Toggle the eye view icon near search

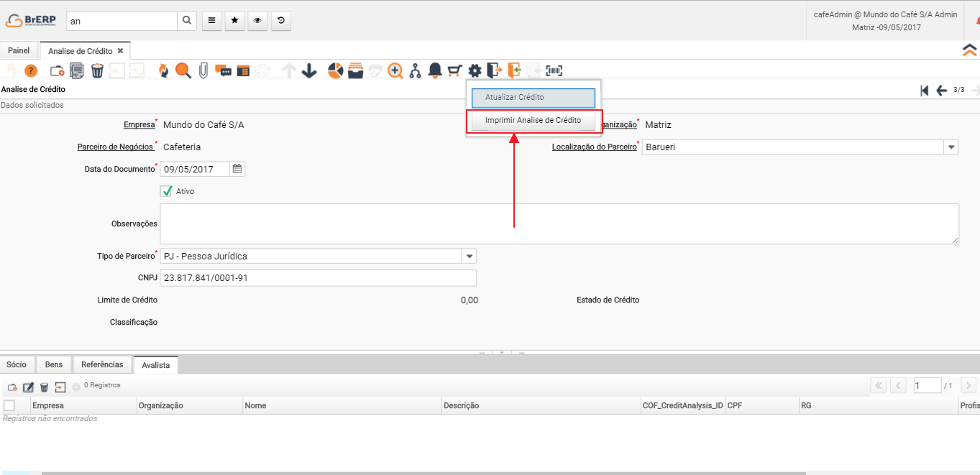(257, 21)
